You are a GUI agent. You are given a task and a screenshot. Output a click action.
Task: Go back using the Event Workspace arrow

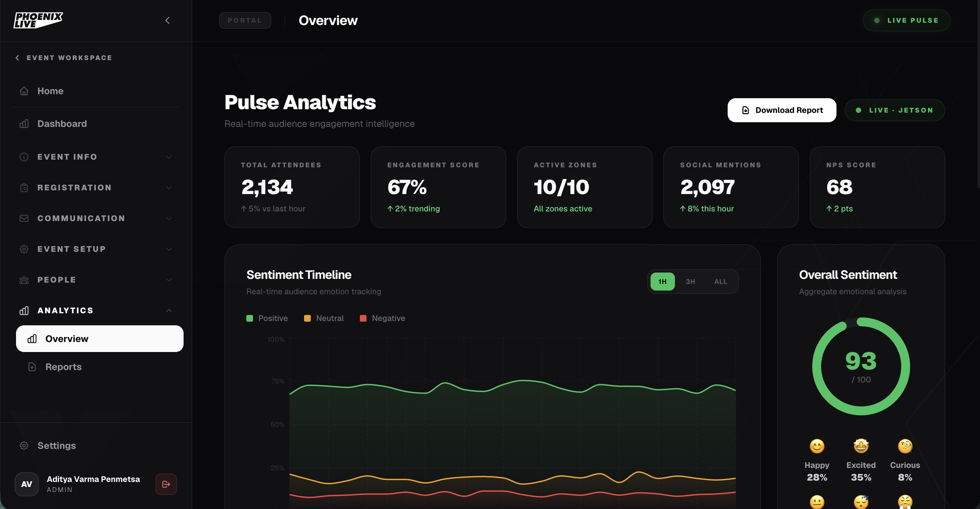(x=17, y=58)
